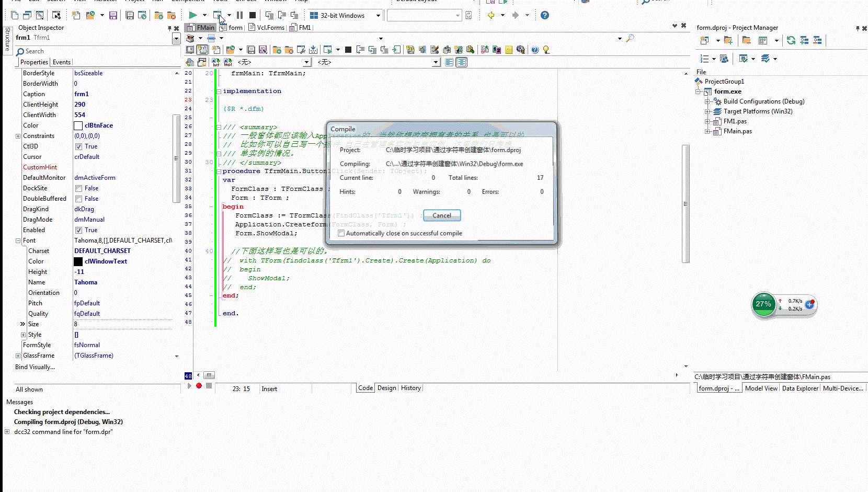Click Run Without Debugging icon
The image size is (868, 492).
pyautogui.click(x=218, y=15)
